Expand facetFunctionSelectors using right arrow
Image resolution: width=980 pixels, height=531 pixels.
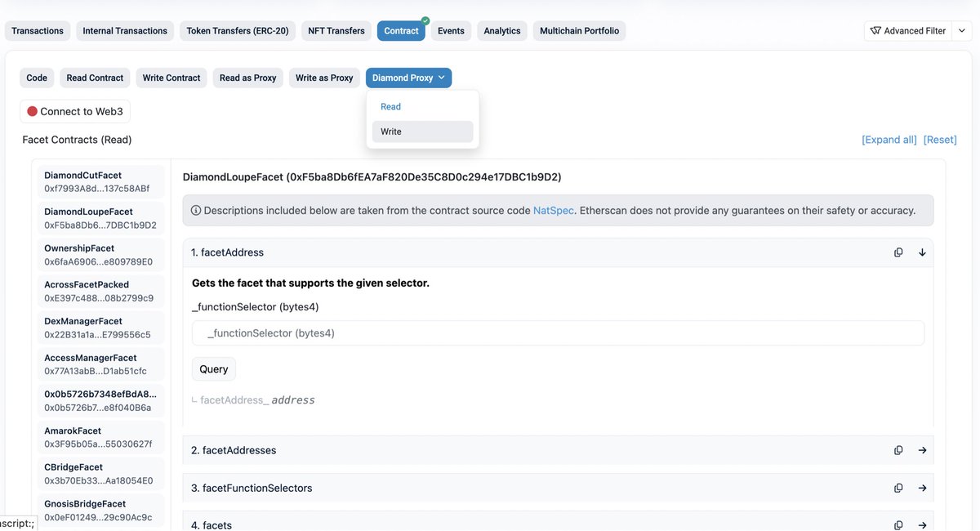[x=922, y=488]
